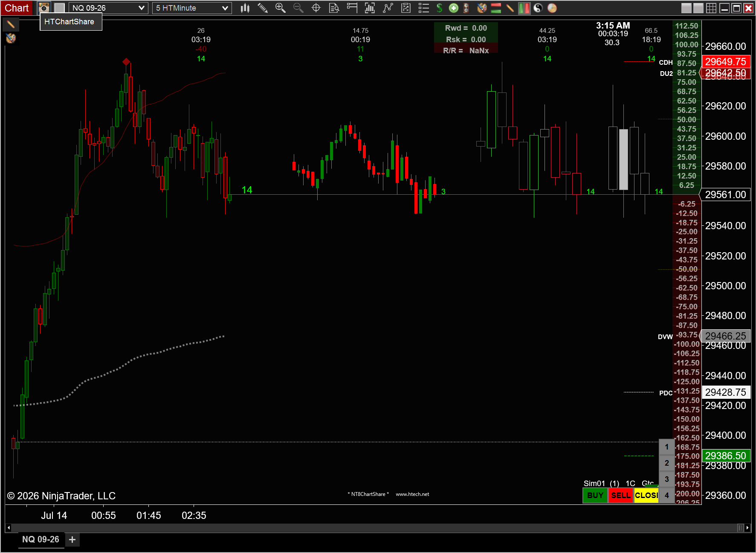Open the Strategies icon

pos(388,8)
